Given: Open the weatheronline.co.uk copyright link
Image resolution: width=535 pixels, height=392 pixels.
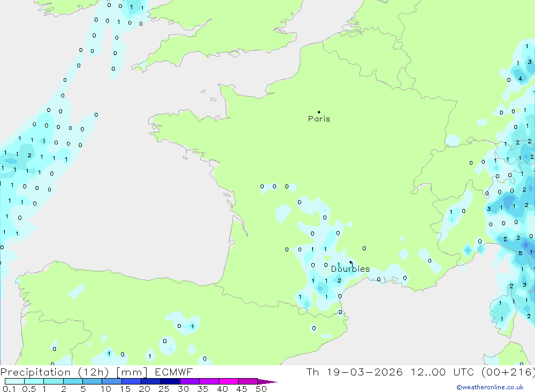Looking at the screenshot, I should click(490, 387).
